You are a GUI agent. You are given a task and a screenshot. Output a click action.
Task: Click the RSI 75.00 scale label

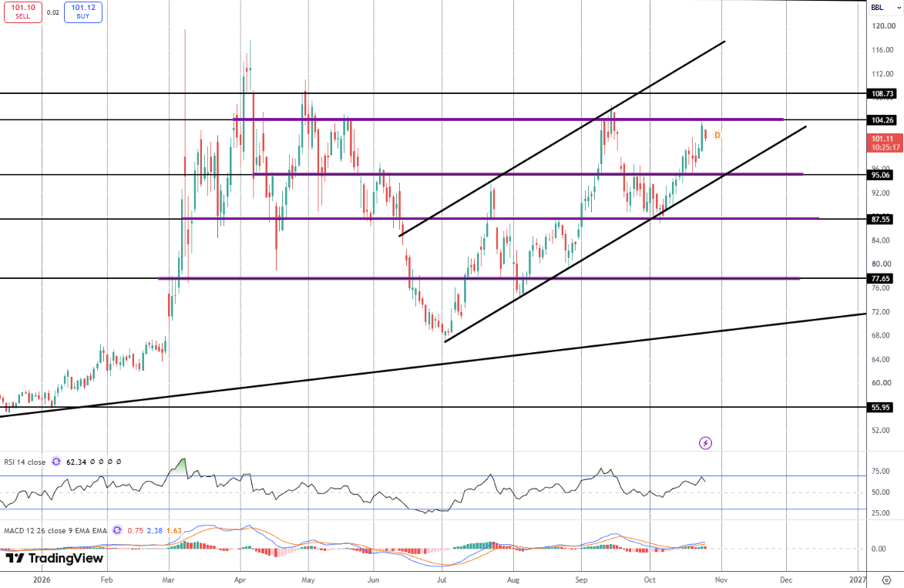pos(880,472)
